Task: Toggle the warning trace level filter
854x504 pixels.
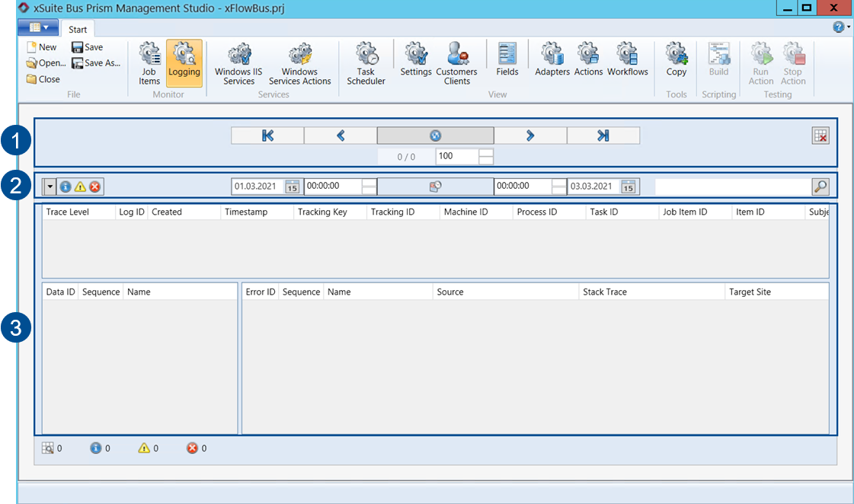Action: coord(80,187)
